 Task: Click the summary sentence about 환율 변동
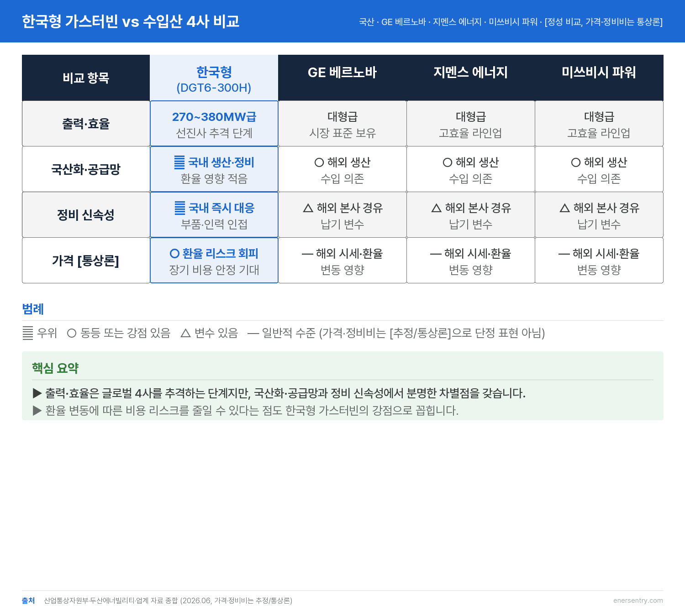pos(252,411)
